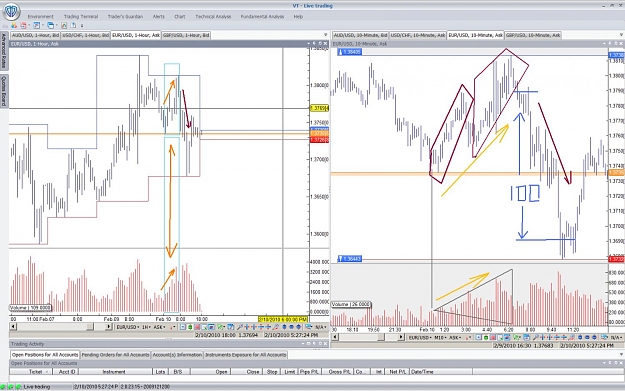The height and width of the screenshot is (391, 625).
Task: Open the 1H timeframe dropdown
Action: click(146, 327)
